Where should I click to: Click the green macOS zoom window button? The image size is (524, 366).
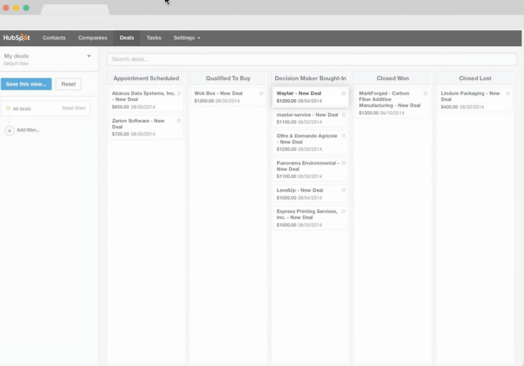(x=26, y=8)
